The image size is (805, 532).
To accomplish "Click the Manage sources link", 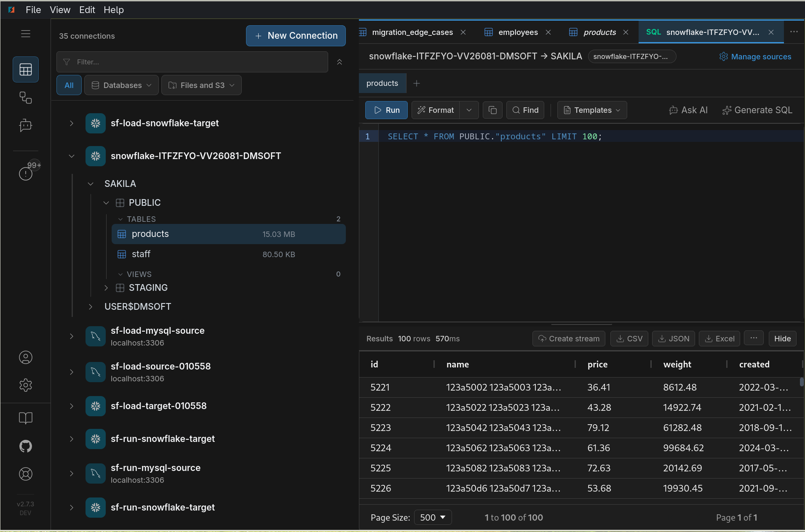I will (755, 56).
